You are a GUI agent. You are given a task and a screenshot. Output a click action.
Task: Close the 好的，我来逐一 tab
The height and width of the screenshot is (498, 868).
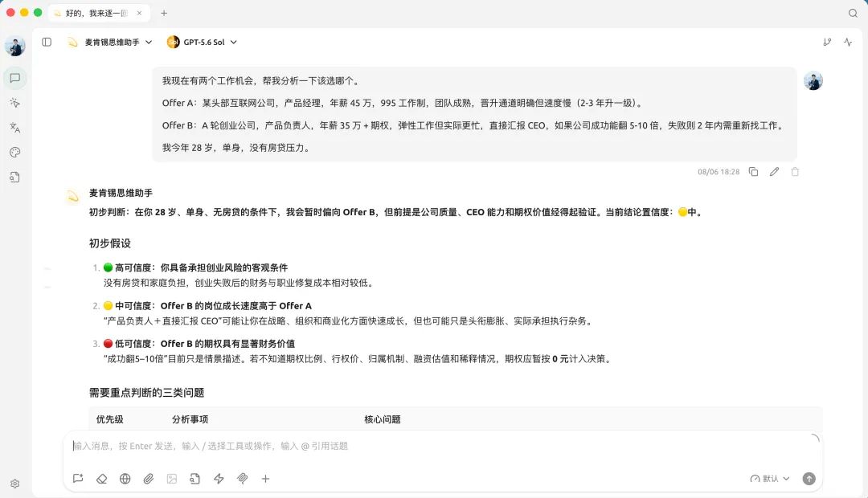pyautogui.click(x=140, y=14)
